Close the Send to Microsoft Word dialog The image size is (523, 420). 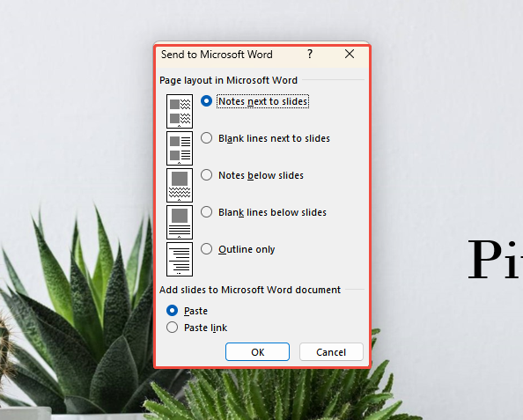(x=350, y=54)
